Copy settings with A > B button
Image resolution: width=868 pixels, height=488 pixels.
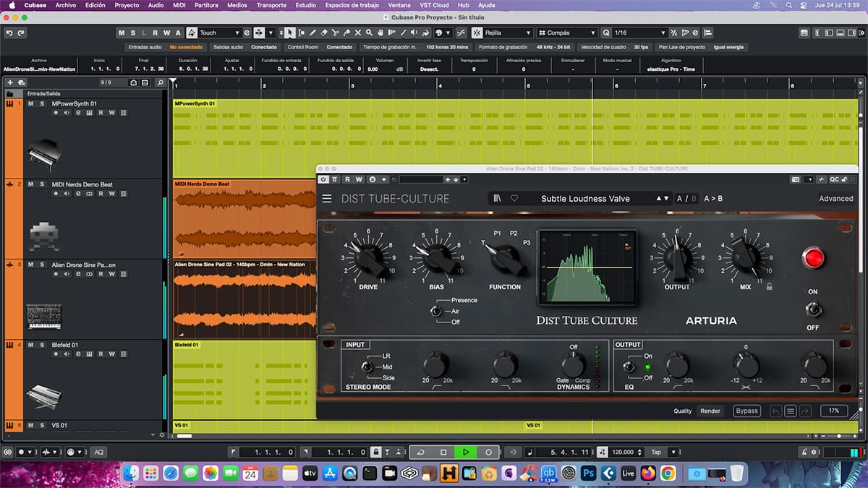713,199
